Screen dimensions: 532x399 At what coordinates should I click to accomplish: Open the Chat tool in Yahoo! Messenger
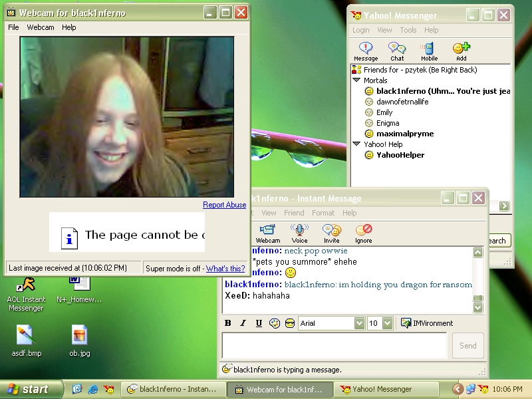point(397,52)
